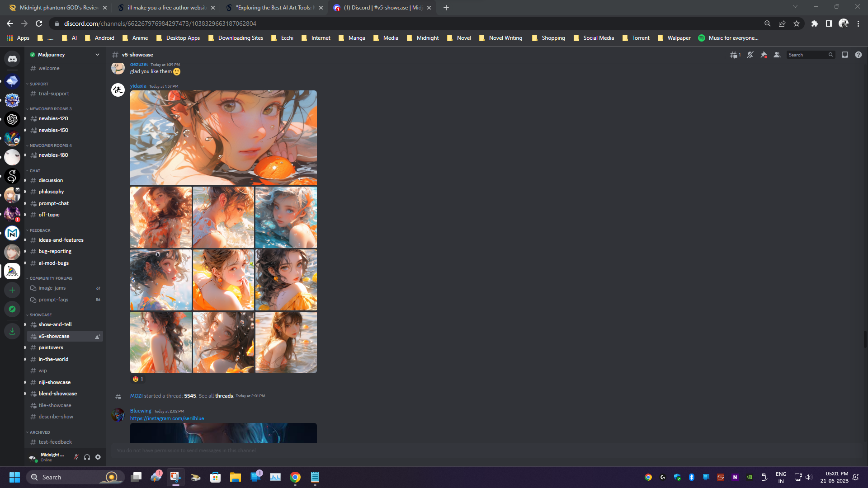Open User Settings gear
The image size is (868, 488).
(98, 457)
